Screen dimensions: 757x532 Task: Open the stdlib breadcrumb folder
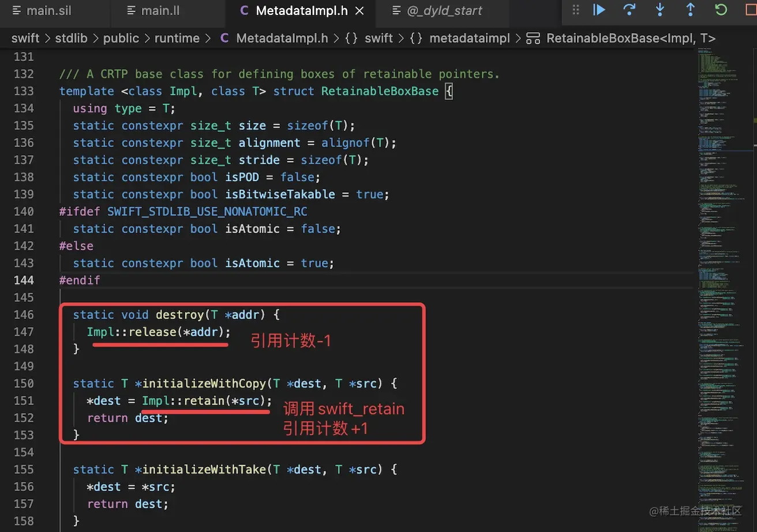click(x=71, y=38)
